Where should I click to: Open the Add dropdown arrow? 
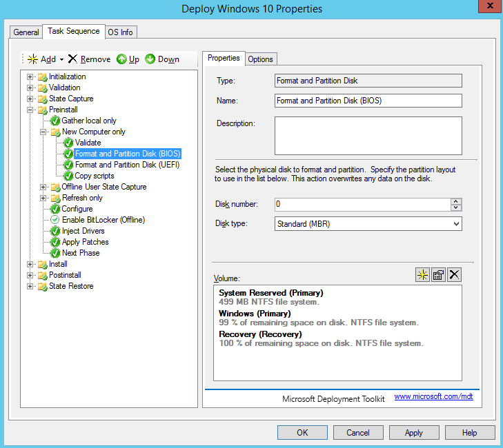point(61,59)
